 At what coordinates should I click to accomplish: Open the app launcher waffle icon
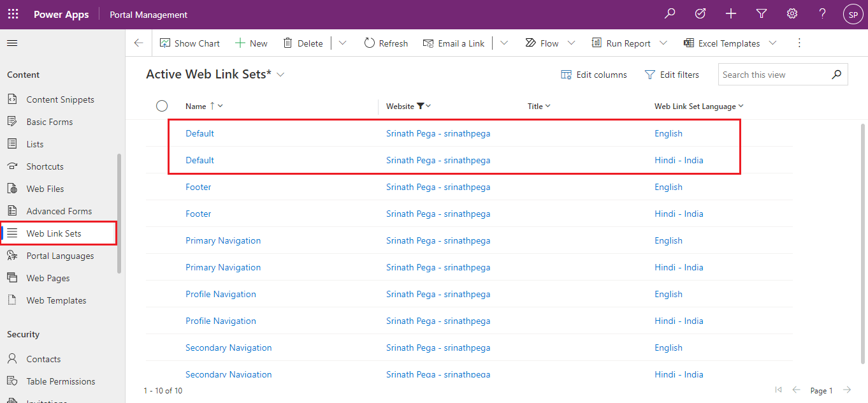[x=13, y=14]
